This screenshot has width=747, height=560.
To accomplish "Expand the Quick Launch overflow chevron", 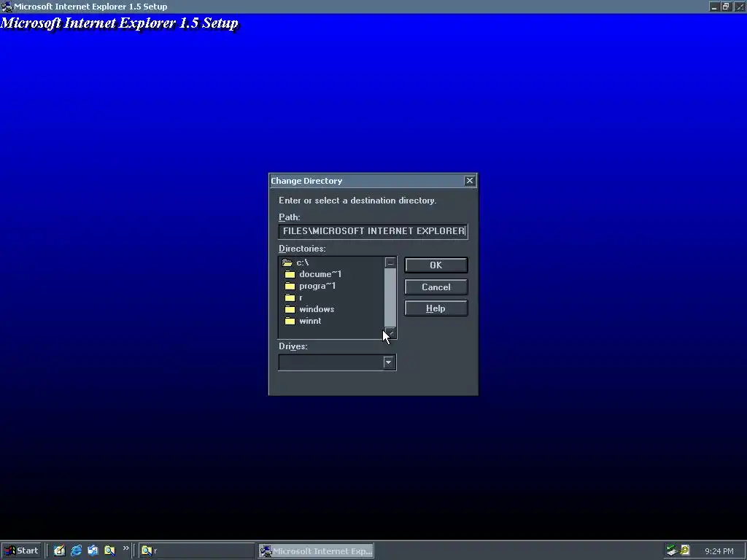I will tap(125, 548).
